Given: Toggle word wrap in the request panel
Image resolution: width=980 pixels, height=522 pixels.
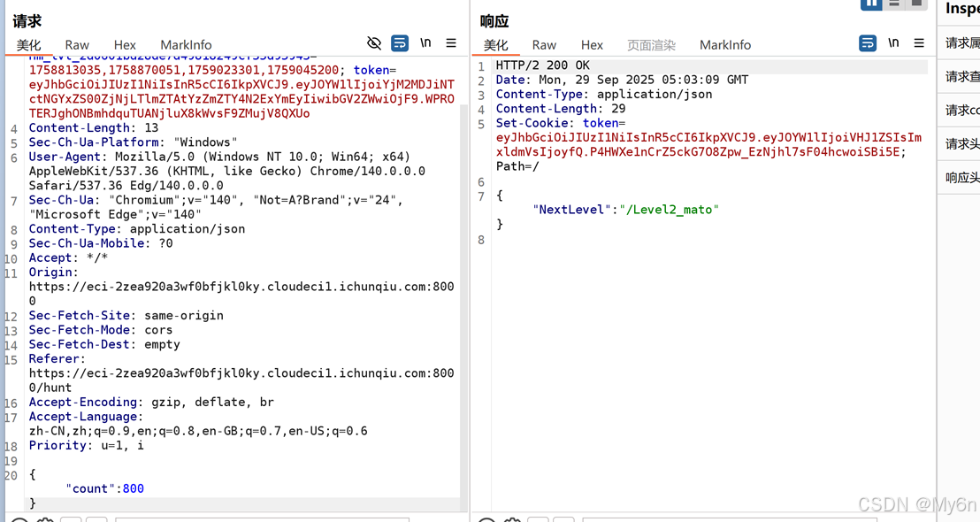Looking at the screenshot, I should tap(400, 43).
